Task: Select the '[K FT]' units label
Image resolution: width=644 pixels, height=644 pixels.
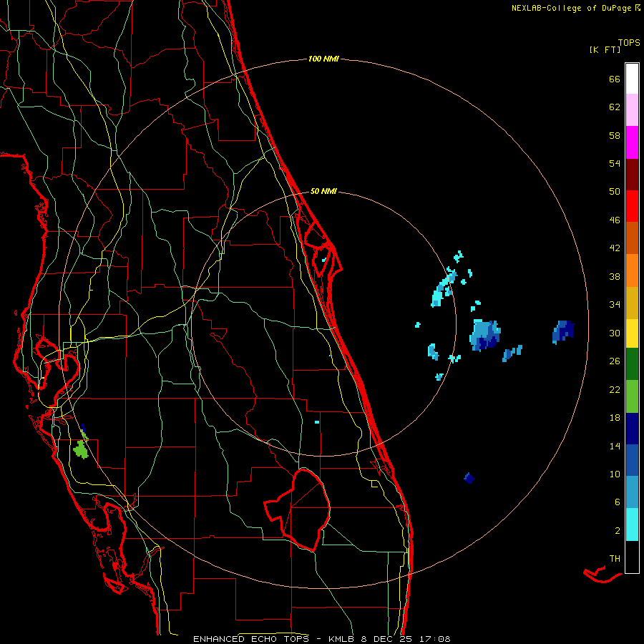Action: coord(605,49)
